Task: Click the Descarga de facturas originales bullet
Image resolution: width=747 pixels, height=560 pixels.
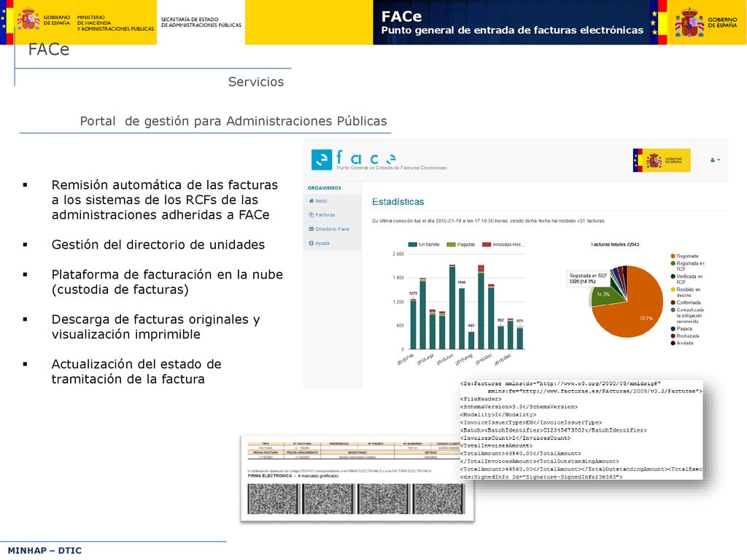Action: click(156, 327)
